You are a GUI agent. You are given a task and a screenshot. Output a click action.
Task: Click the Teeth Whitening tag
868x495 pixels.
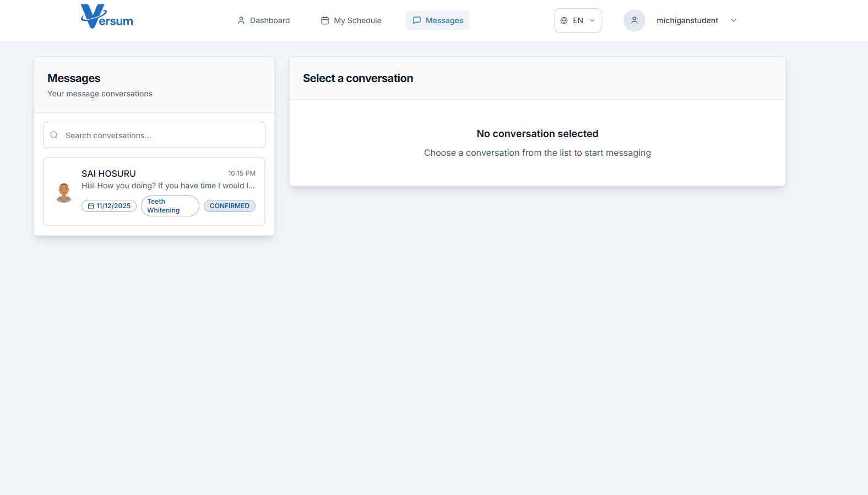[170, 206]
